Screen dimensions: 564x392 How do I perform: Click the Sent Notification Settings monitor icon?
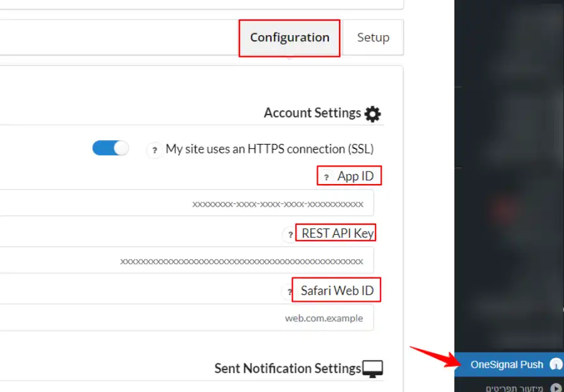pyautogui.click(x=373, y=369)
